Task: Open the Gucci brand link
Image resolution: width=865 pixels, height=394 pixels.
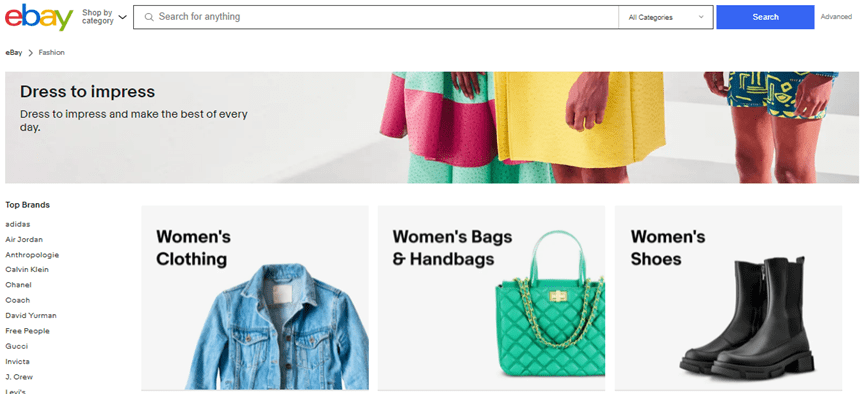Action: pyautogui.click(x=17, y=346)
